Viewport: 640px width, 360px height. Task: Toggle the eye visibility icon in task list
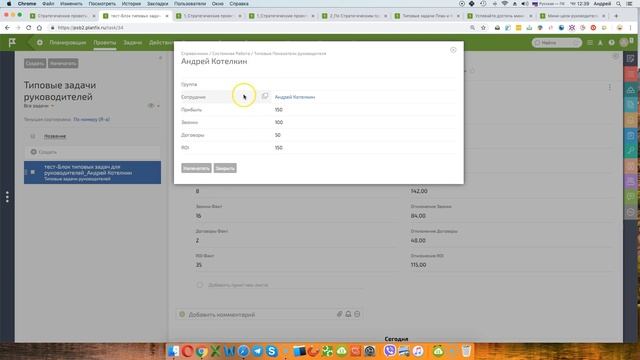pos(151,106)
